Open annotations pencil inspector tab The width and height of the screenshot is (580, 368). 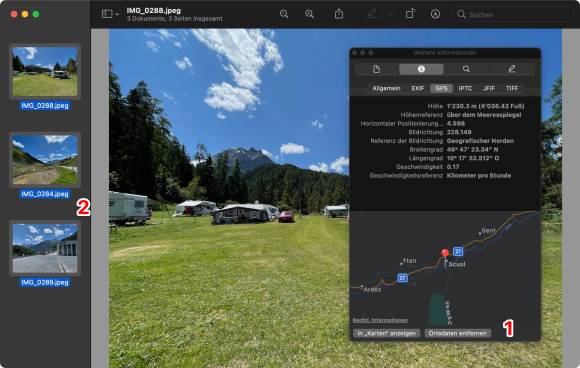pyautogui.click(x=512, y=69)
